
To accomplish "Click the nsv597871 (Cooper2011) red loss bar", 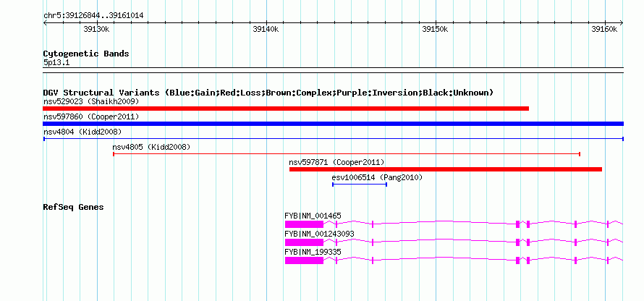I will 446,169.
